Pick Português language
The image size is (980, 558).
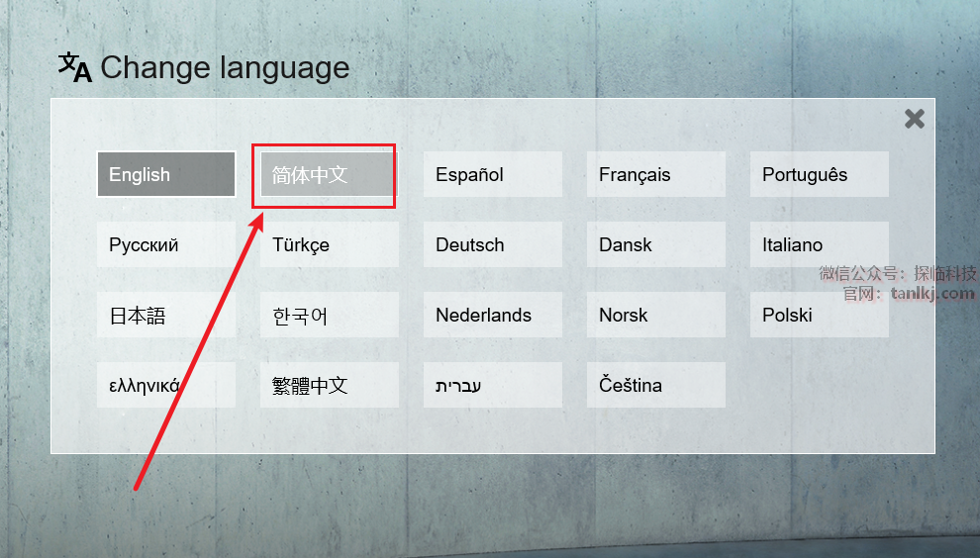point(820,174)
